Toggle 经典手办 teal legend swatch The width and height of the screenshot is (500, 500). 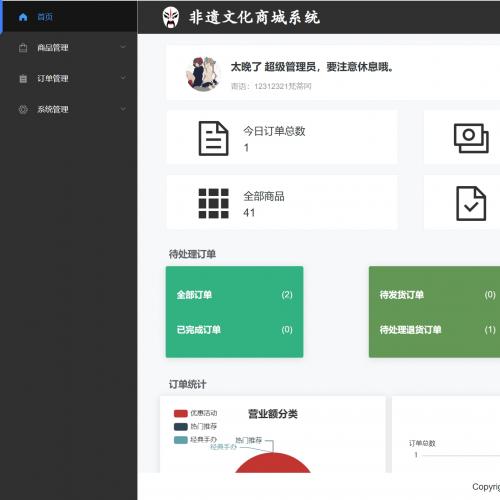pos(181,440)
